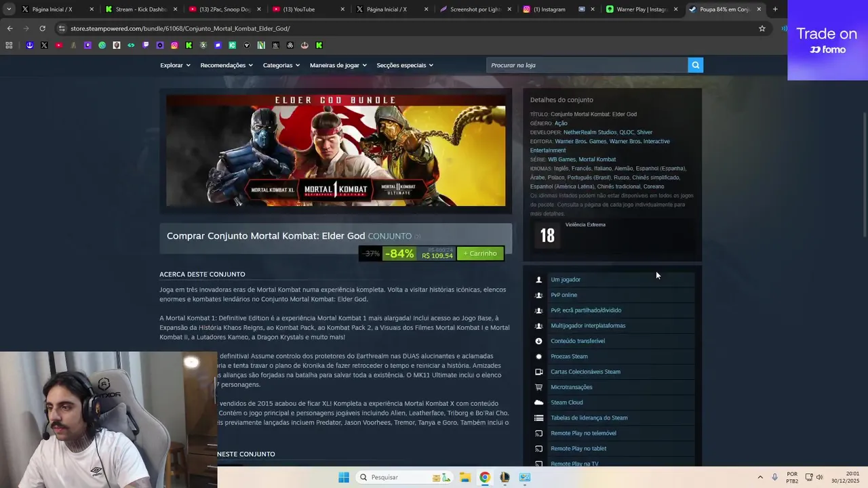Switch to the Screenshot por Lightshot tab
The width and height of the screenshot is (868, 488).
click(475, 9)
